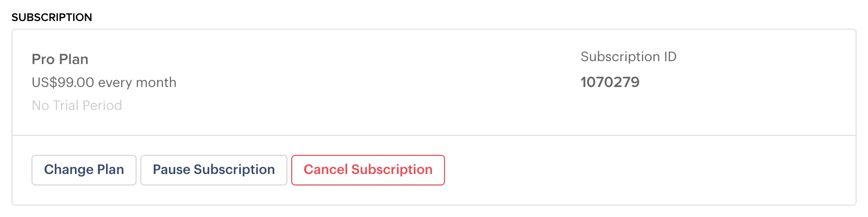Click the No Trial Period note

pyautogui.click(x=76, y=105)
